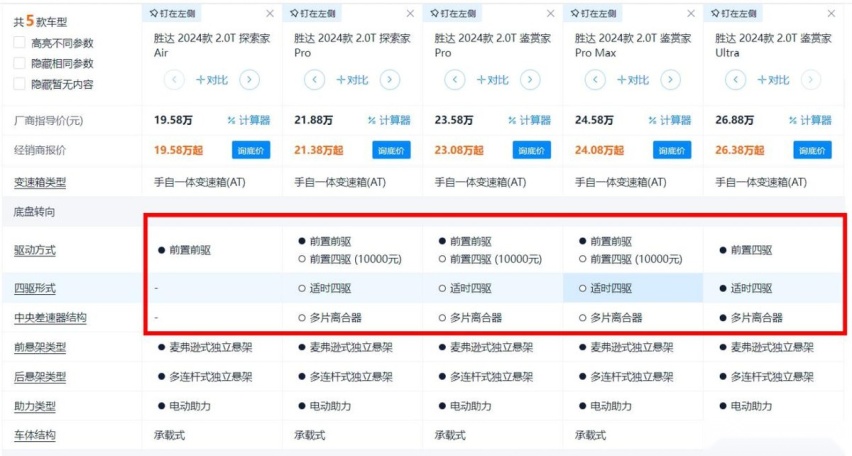Open 计算器 for the 26.88万 model

[810, 120]
